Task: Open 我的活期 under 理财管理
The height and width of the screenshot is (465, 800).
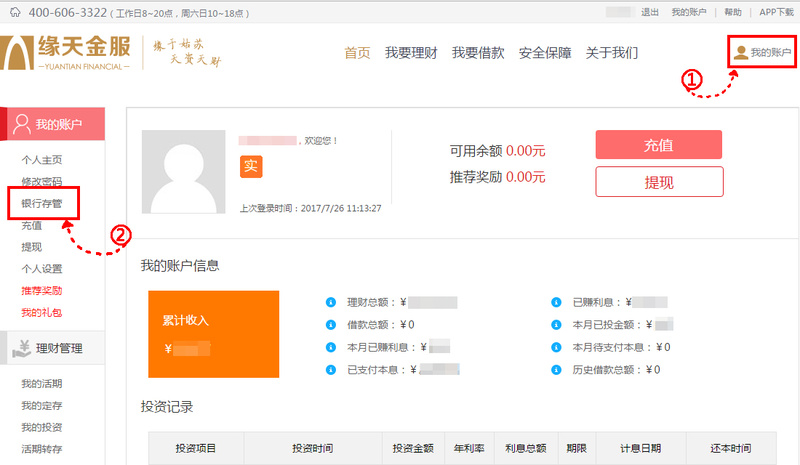Action: [x=42, y=384]
